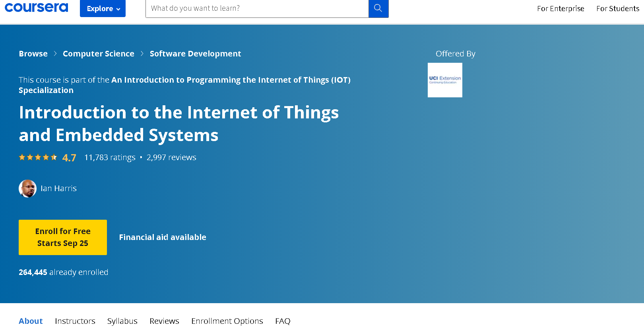Click the 11,783 ratings text
Viewport: 644px width, 327px height.
(x=110, y=157)
